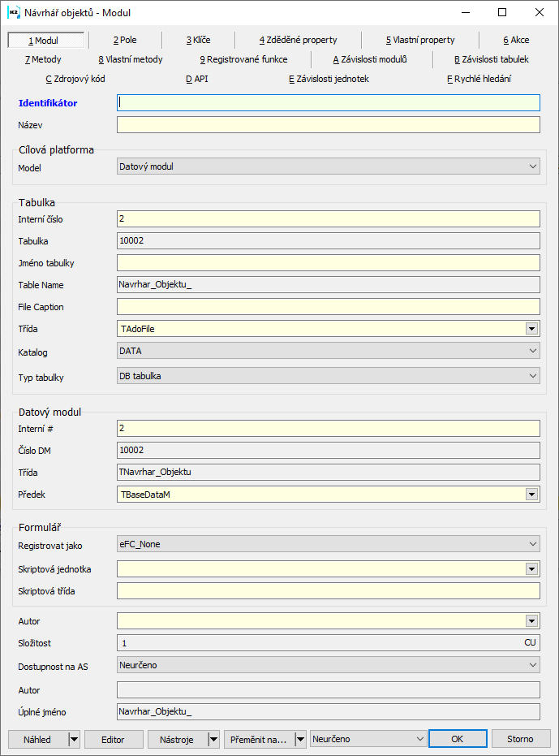Open the Dostupnost na AS dropdown

click(329, 665)
